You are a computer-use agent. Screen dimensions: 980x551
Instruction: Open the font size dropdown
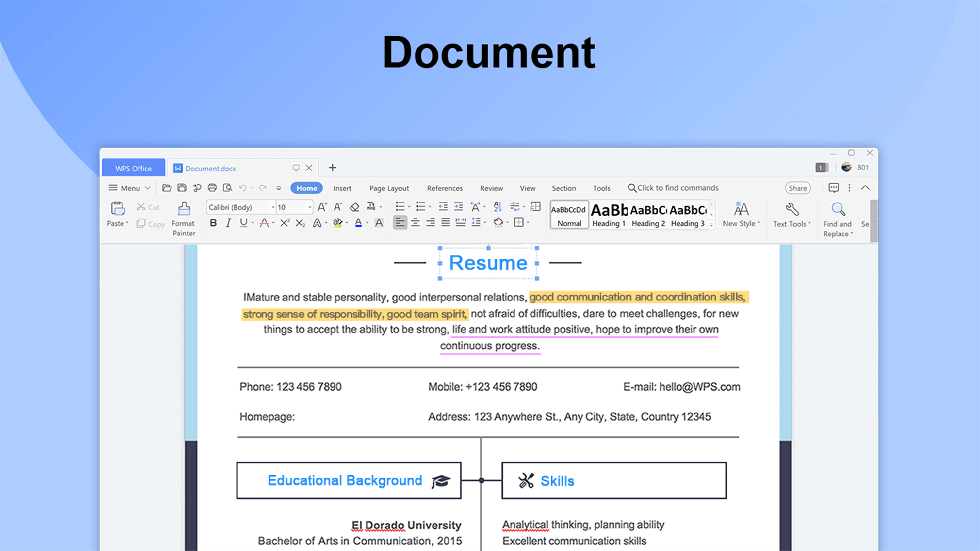tap(310, 207)
